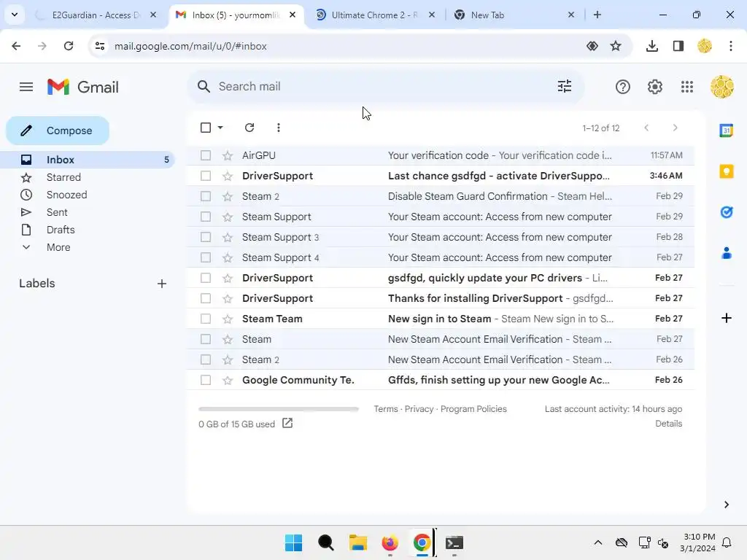Screen dimensions: 747x560
Task: Star the AirGPU email
Action: coord(228,156)
